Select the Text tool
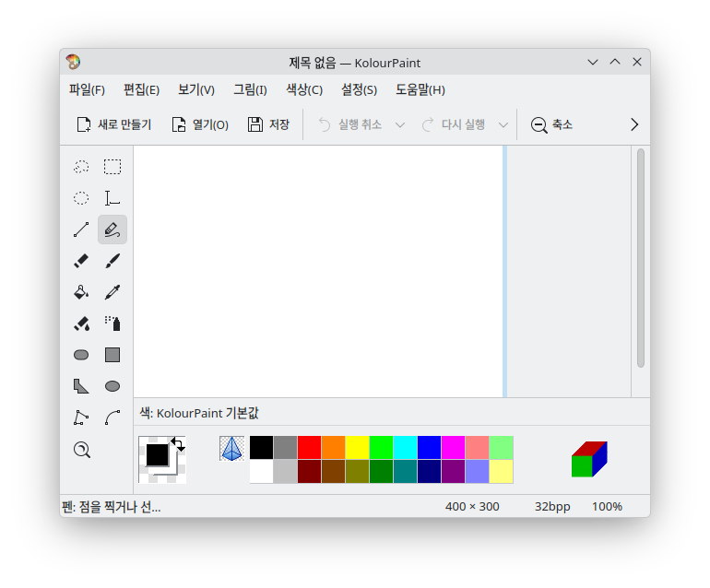Viewport: 710px width, 588px height. click(x=112, y=198)
